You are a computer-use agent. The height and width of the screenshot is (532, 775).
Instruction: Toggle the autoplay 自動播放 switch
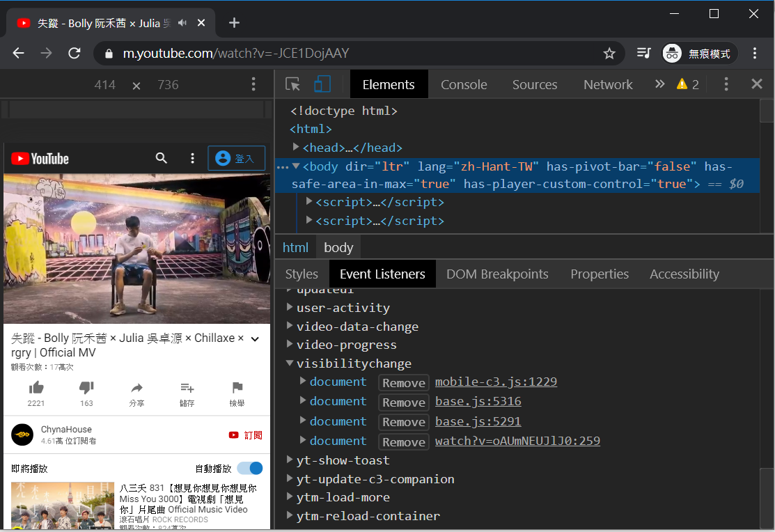[249, 468]
